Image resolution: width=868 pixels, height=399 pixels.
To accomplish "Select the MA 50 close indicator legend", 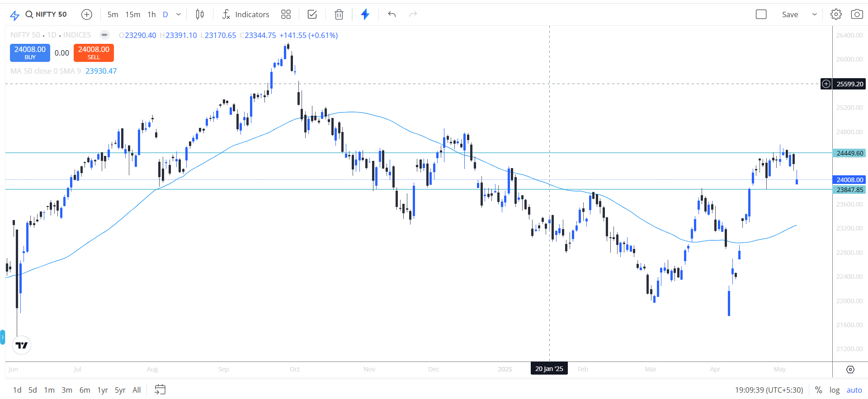I will tap(46, 71).
